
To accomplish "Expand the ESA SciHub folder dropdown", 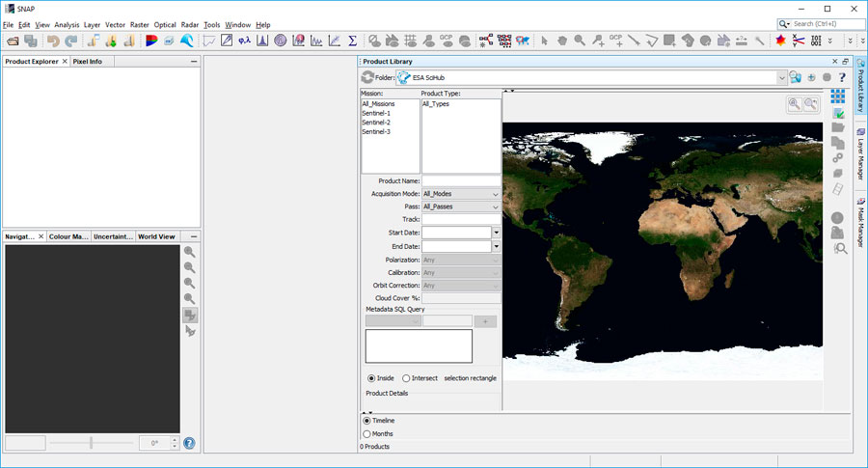I will click(x=781, y=77).
